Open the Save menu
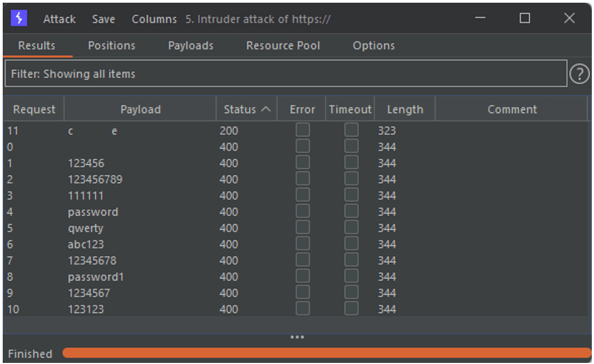 pyautogui.click(x=103, y=19)
